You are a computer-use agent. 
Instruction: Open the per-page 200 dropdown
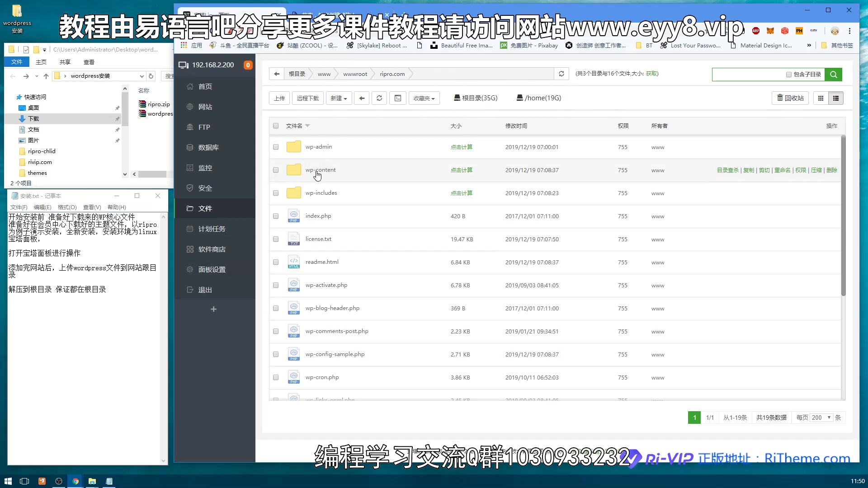(x=821, y=418)
